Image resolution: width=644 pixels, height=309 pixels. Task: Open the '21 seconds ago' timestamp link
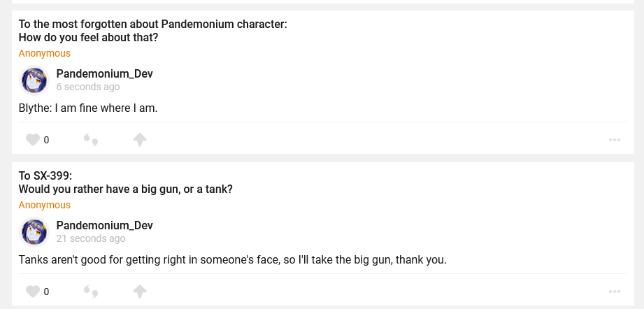click(x=91, y=239)
